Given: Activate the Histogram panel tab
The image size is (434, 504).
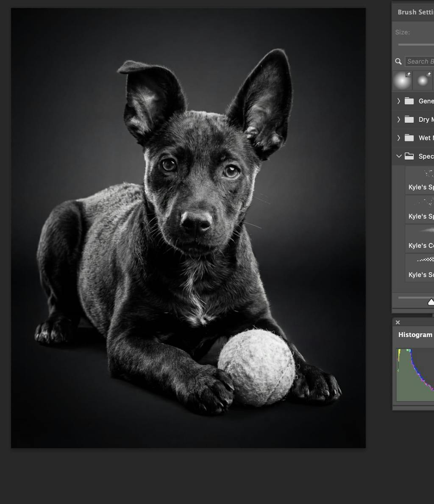Looking at the screenshot, I should pos(415,335).
